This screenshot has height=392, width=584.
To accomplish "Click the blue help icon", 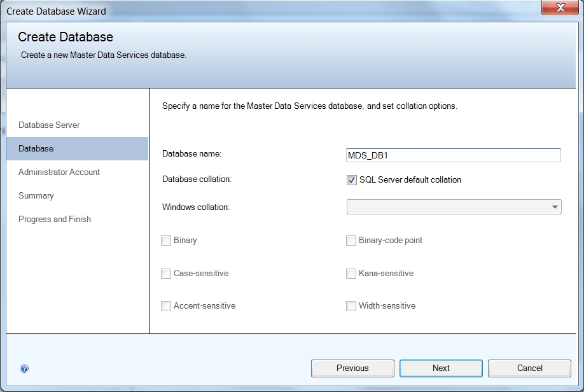I will [x=24, y=368].
